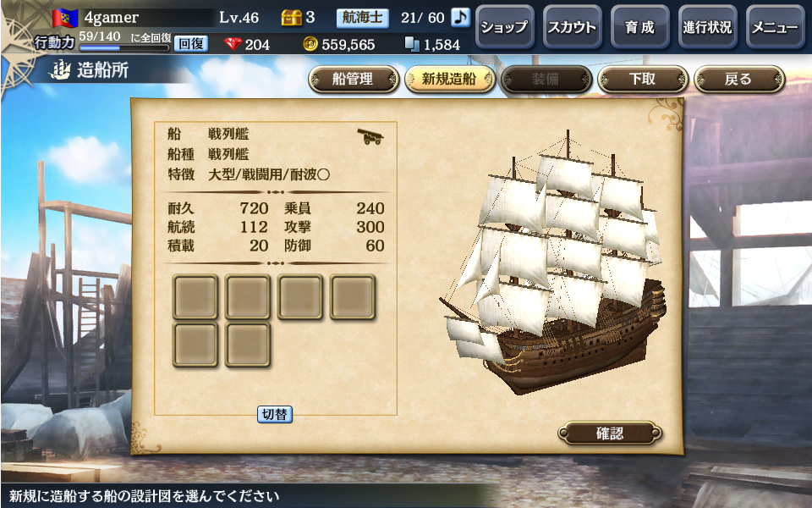Click the 確認 confirm button
This screenshot has width=812, height=508.
[x=610, y=433]
